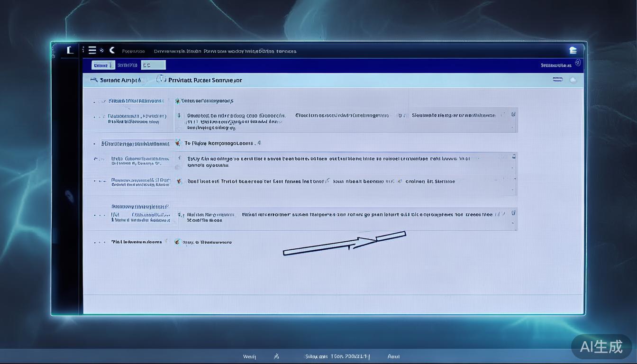Toggle the checkbox at end of first row
This screenshot has height=364, width=637.
pos(513,114)
